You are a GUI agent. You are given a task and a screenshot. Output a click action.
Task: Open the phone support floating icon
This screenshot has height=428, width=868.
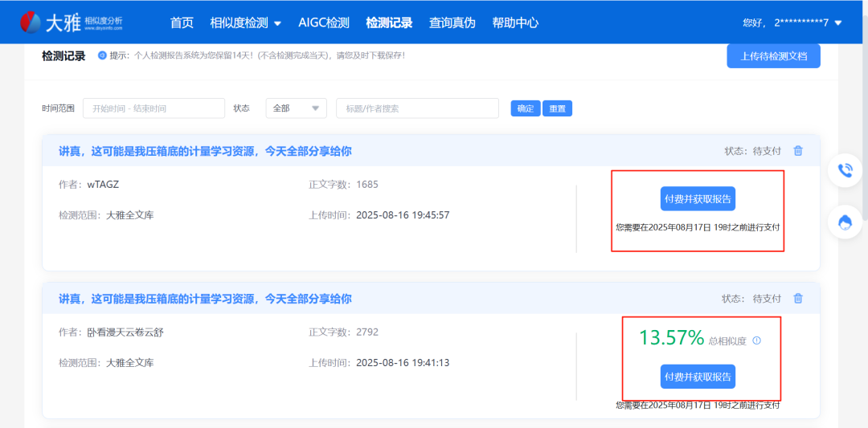click(x=845, y=170)
